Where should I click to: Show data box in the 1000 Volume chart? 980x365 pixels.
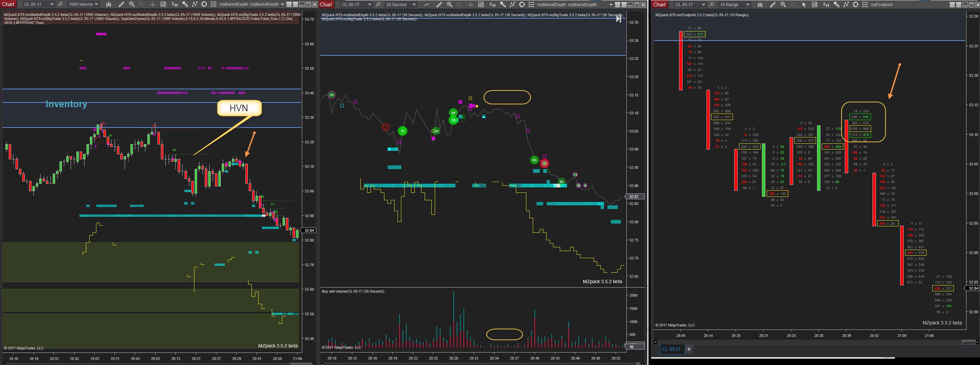(x=163, y=4)
